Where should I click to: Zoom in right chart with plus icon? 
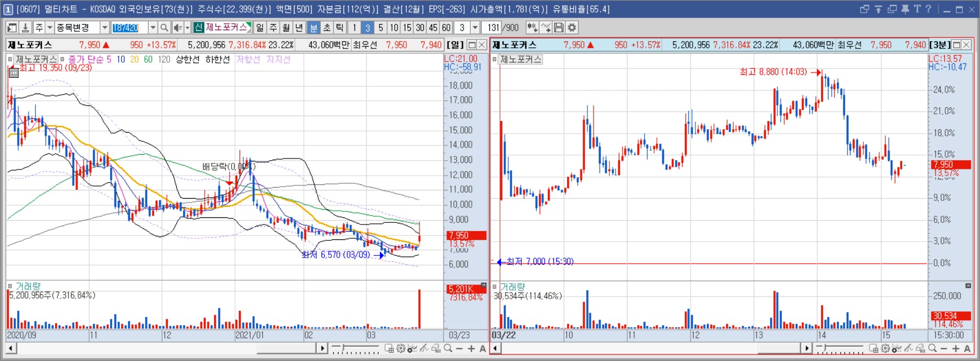coord(956,348)
